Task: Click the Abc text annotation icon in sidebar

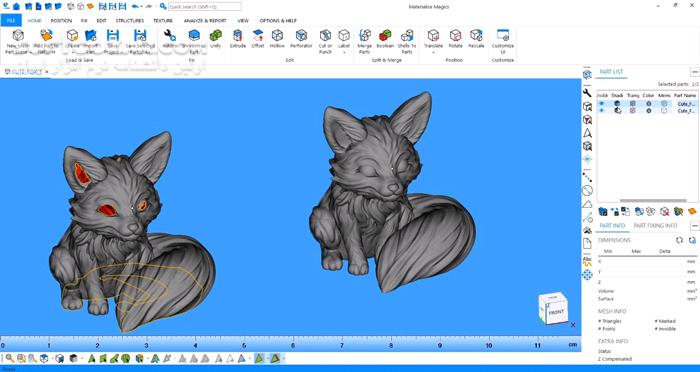Action: coord(588,261)
